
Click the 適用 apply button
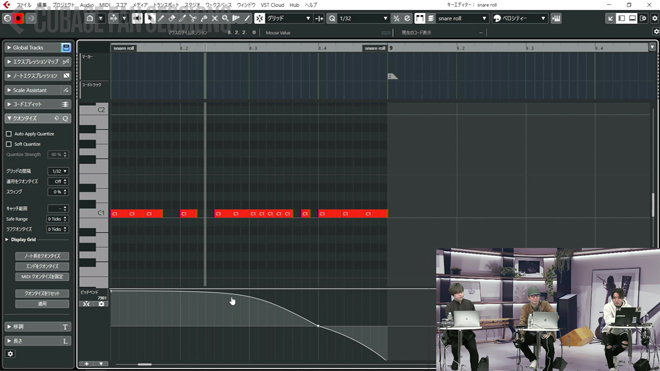[x=42, y=304]
